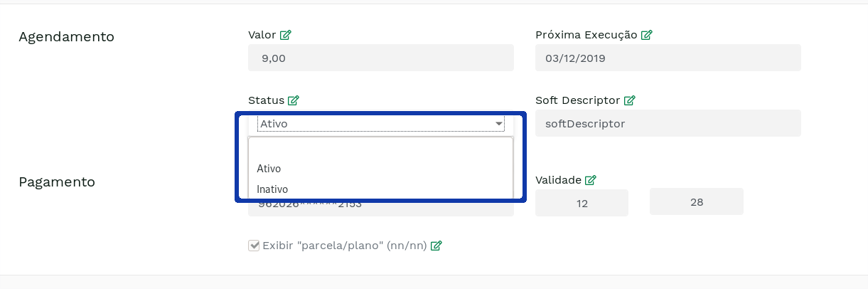Click the validity year field showing 28

pos(696,201)
